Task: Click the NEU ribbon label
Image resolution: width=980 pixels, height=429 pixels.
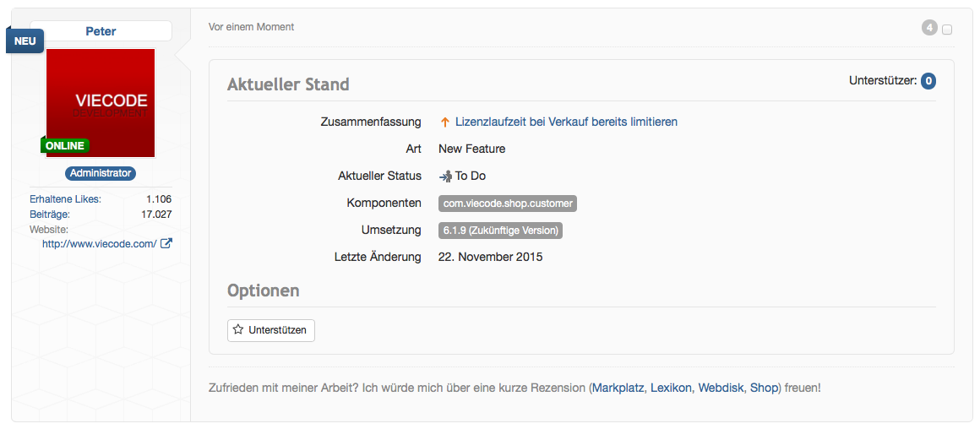Action: pos(24,41)
